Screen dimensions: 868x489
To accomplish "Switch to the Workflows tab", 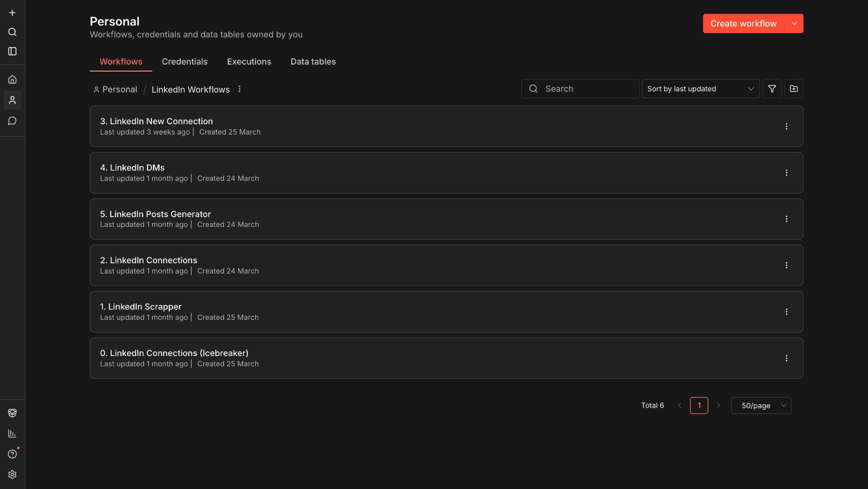I will [x=121, y=62].
